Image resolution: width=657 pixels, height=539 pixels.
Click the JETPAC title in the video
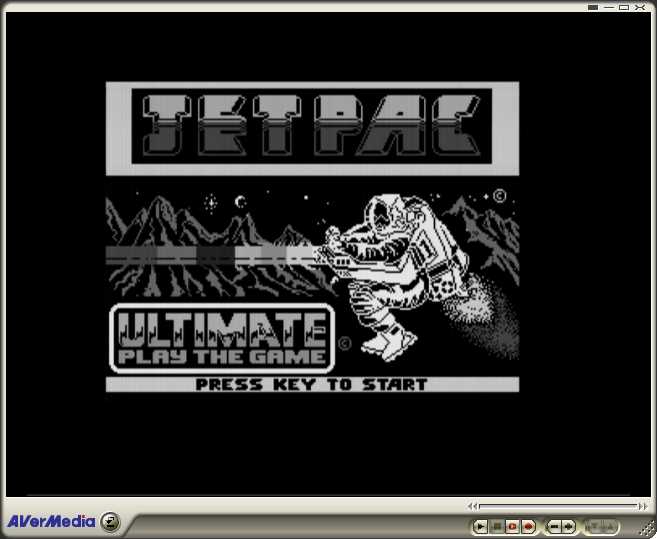tap(312, 126)
